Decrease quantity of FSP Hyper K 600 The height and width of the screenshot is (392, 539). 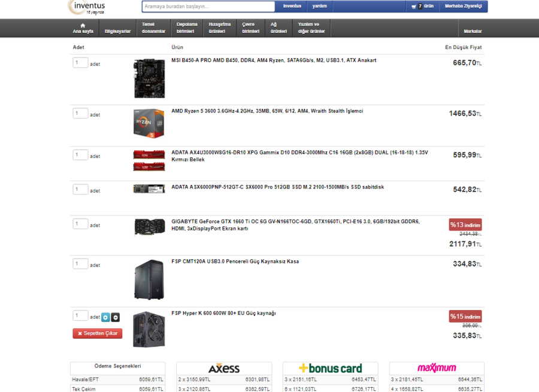[x=116, y=317]
